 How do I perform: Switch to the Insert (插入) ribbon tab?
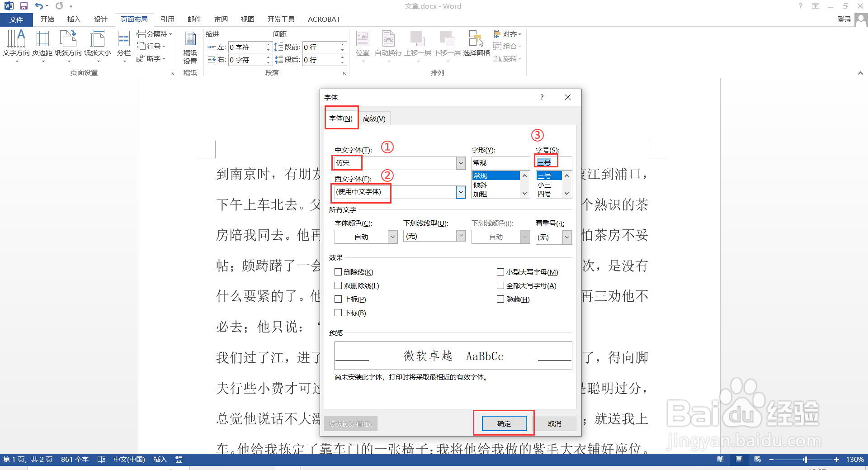pos(74,19)
